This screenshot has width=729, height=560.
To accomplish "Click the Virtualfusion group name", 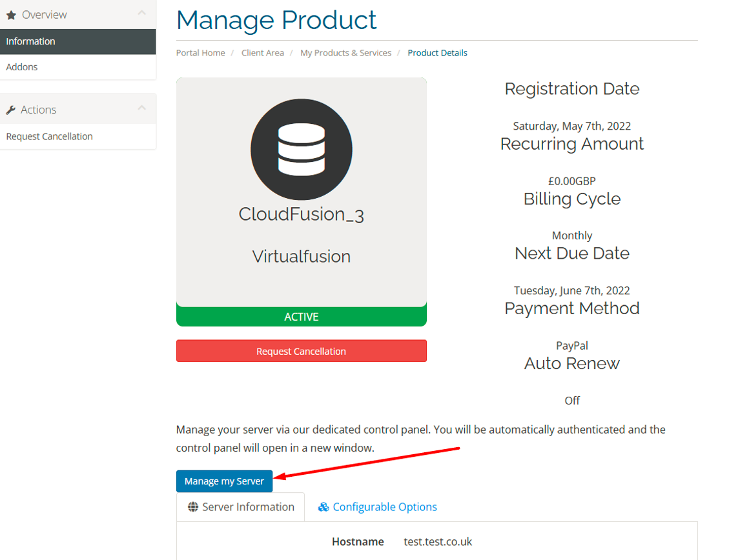I will tap(302, 256).
